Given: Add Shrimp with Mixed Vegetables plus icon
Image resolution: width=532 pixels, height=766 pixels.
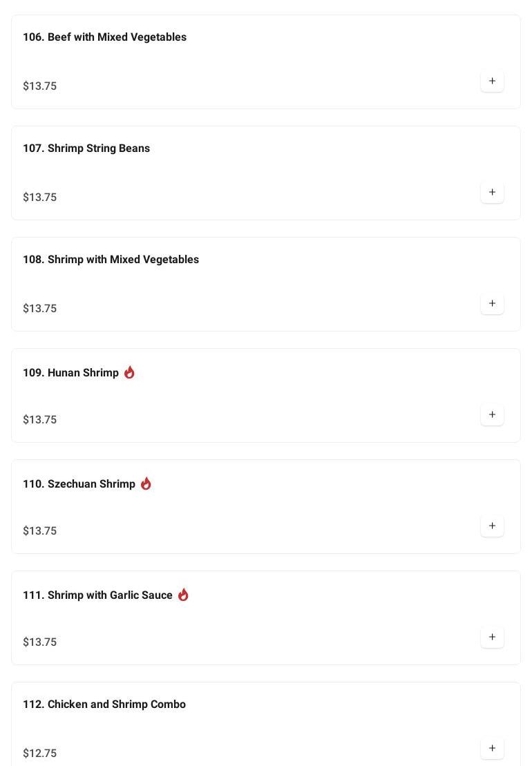Looking at the screenshot, I should pos(492,304).
